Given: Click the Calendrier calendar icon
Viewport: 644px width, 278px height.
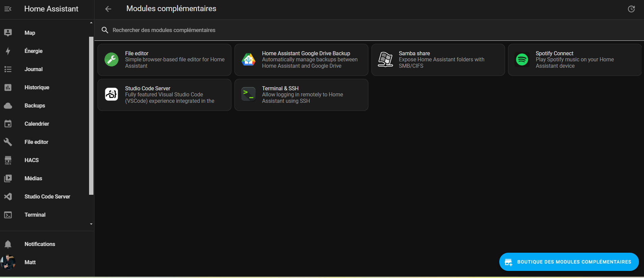Looking at the screenshot, I should tap(8, 124).
